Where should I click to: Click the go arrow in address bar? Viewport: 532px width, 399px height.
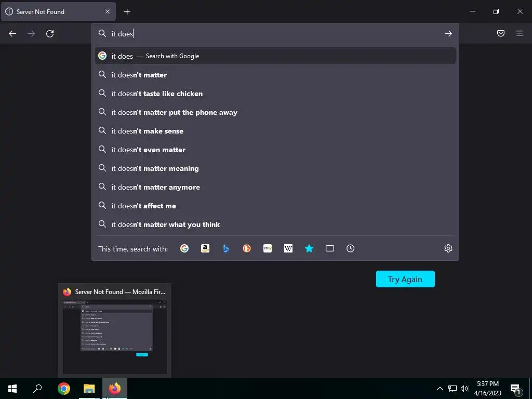click(x=448, y=34)
